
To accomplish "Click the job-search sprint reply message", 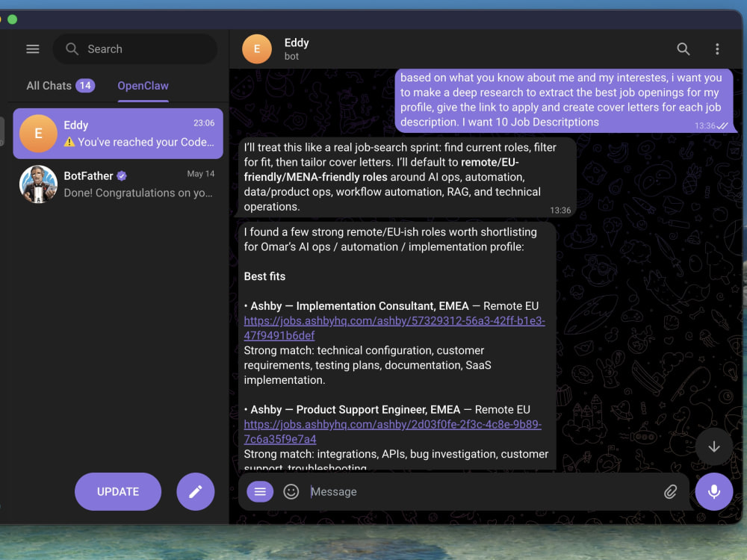I will coord(407,177).
